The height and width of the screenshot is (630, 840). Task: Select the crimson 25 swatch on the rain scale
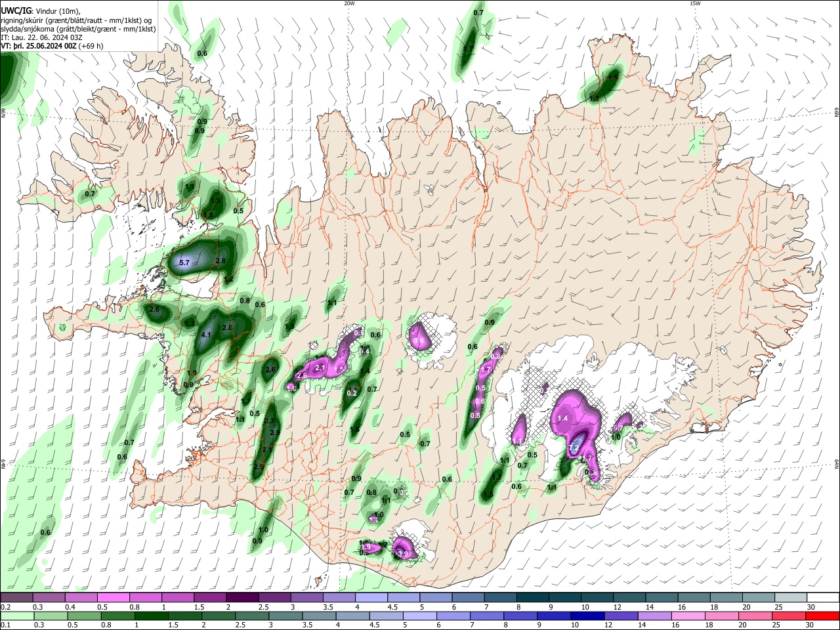tap(789, 616)
